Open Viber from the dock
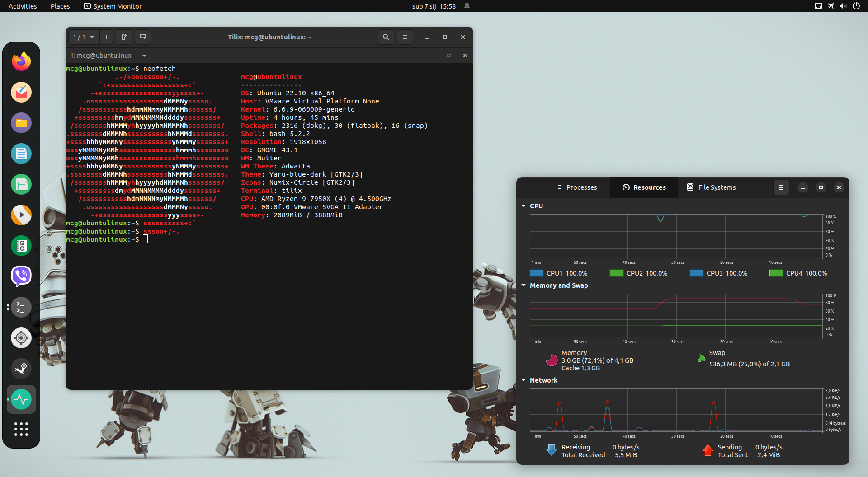Screen dimensions: 868x477 pos(21,276)
